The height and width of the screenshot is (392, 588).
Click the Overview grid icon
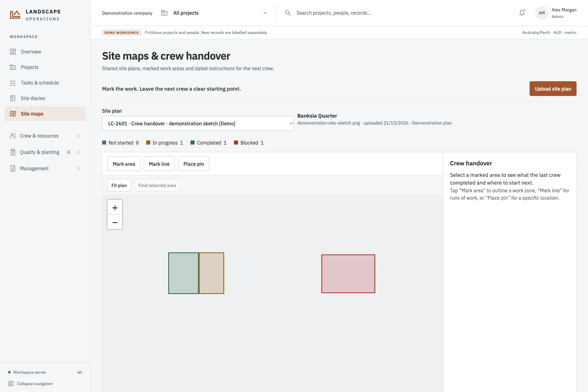point(13,52)
